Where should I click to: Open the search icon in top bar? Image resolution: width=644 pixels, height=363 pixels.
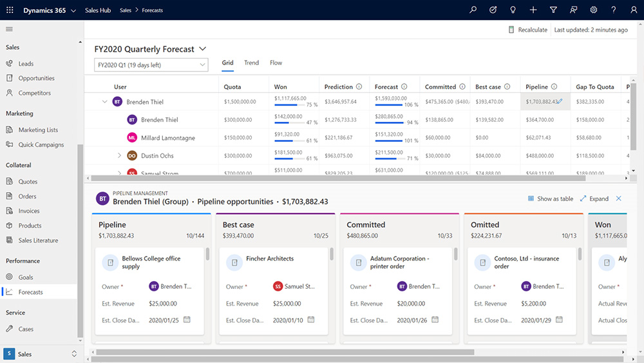473,10
